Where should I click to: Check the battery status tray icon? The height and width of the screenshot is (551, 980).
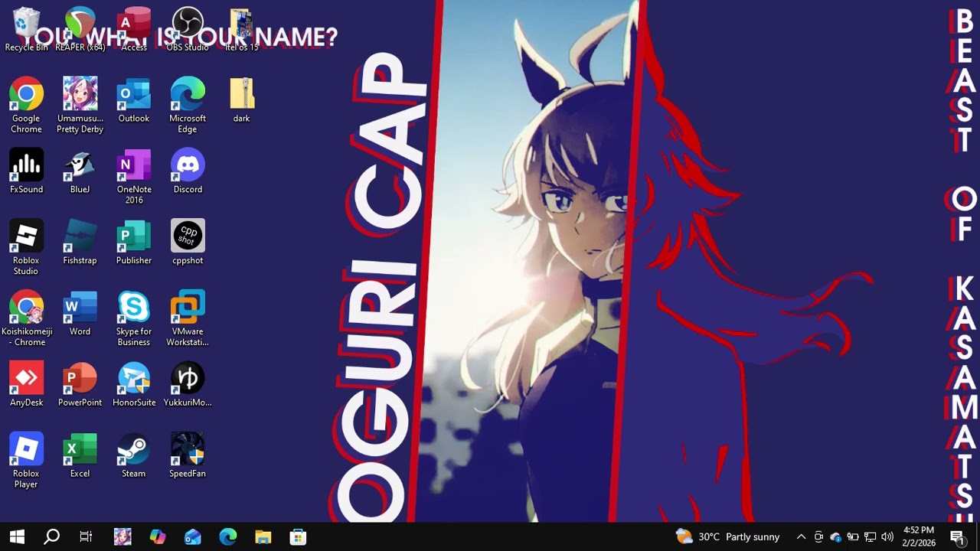click(853, 536)
